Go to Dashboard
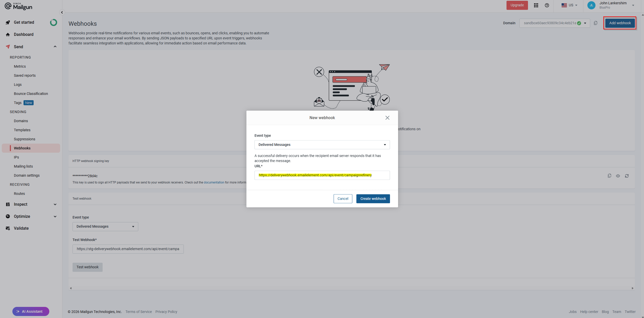 click(24, 35)
